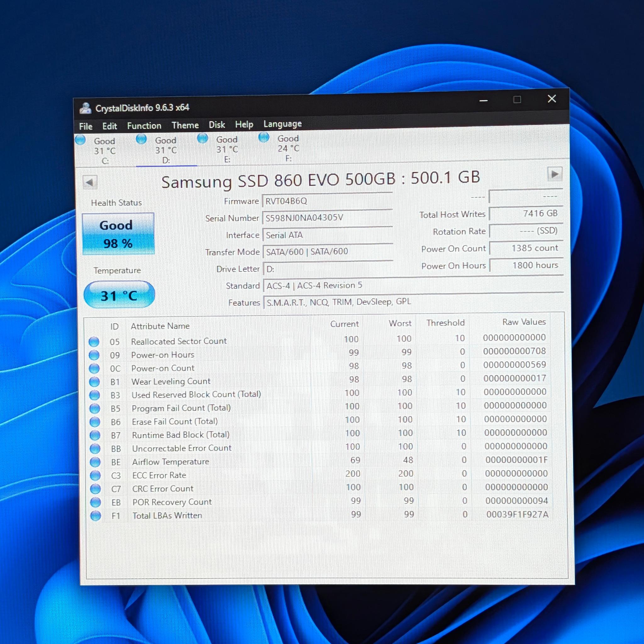The height and width of the screenshot is (644, 644).
Task: Open the Language menu
Action: pos(283,124)
